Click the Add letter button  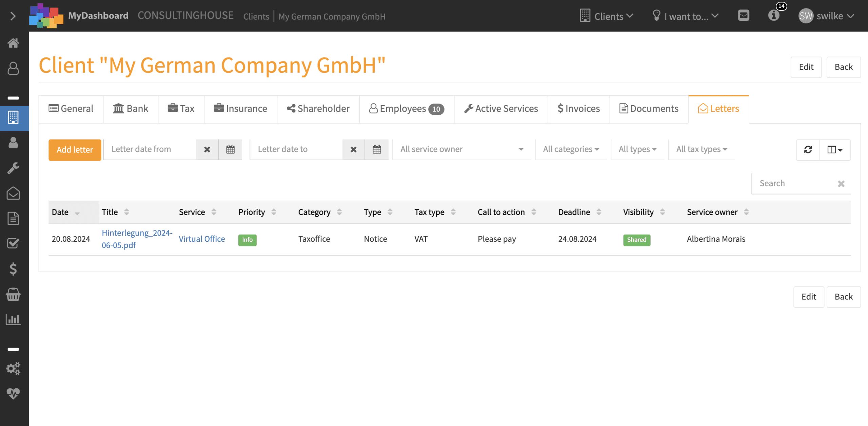click(x=75, y=150)
